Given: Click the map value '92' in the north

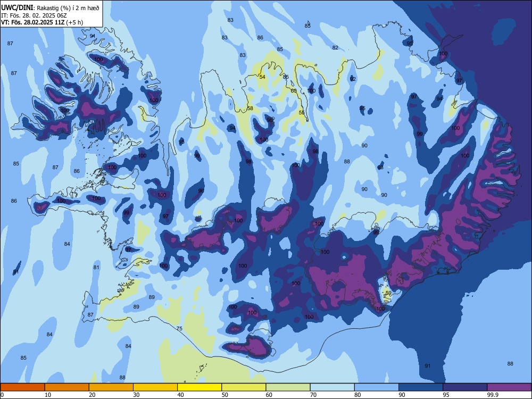Looking at the screenshot, I should pyautogui.click(x=353, y=79).
